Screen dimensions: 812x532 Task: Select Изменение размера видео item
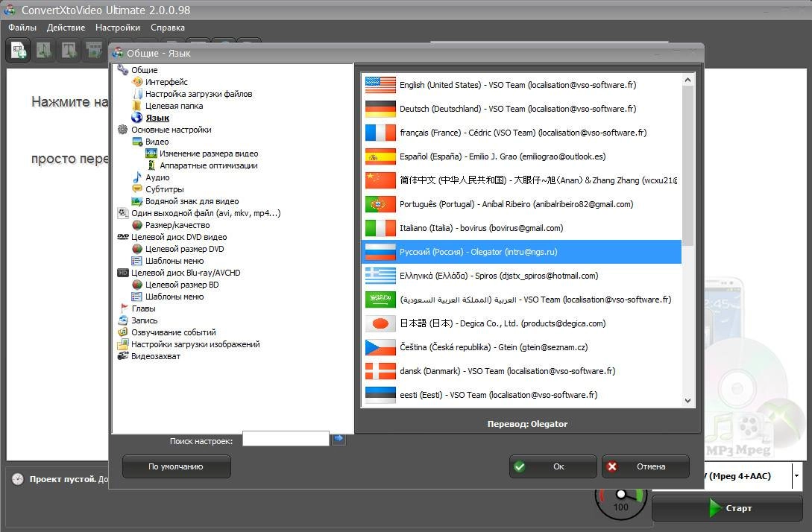209,153
